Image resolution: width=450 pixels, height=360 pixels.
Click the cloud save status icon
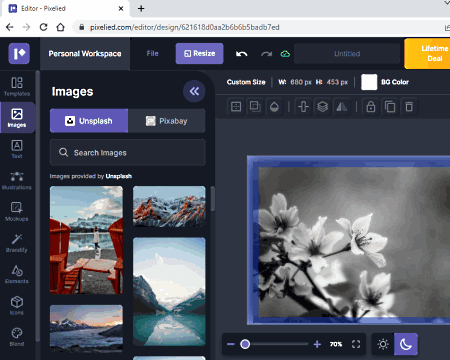coord(285,54)
